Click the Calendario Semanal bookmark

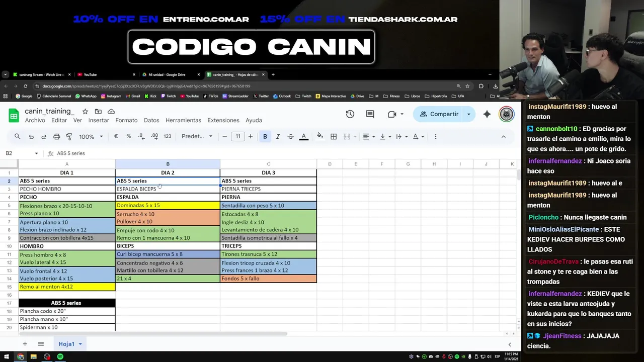pos(54,96)
